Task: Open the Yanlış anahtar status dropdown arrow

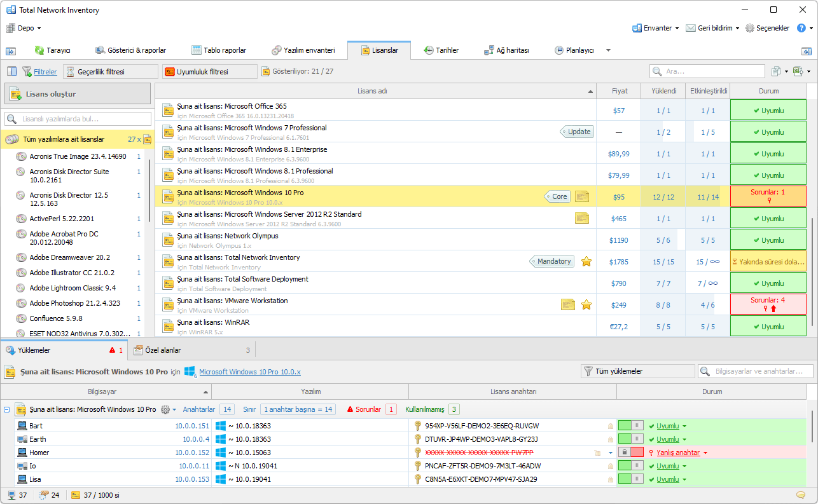Action: (x=705, y=453)
